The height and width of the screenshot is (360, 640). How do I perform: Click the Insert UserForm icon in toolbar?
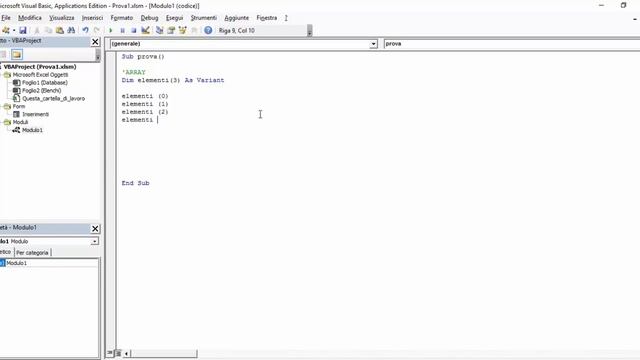tap(6, 30)
